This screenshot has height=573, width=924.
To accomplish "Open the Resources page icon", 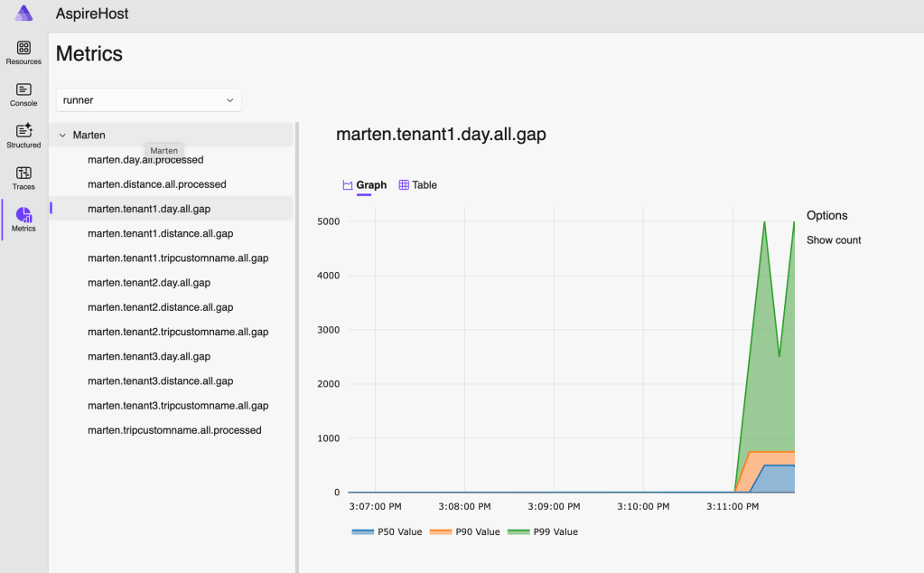I will 23,48.
